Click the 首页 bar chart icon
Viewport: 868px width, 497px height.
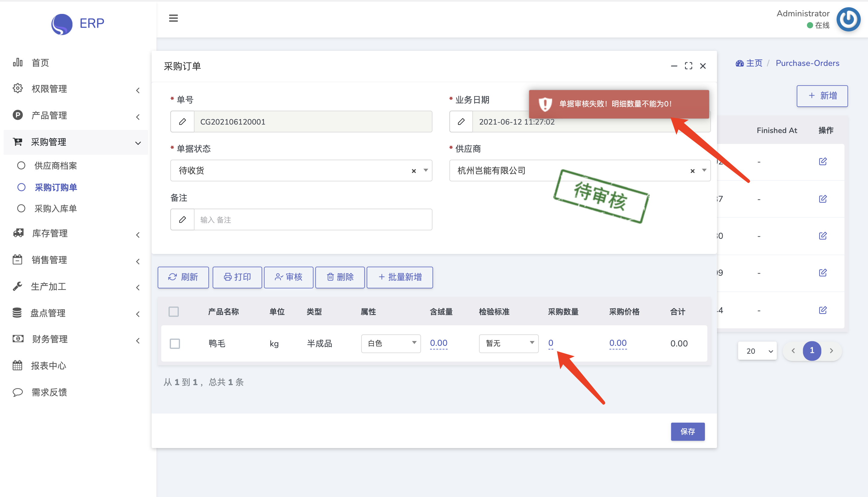coord(18,63)
